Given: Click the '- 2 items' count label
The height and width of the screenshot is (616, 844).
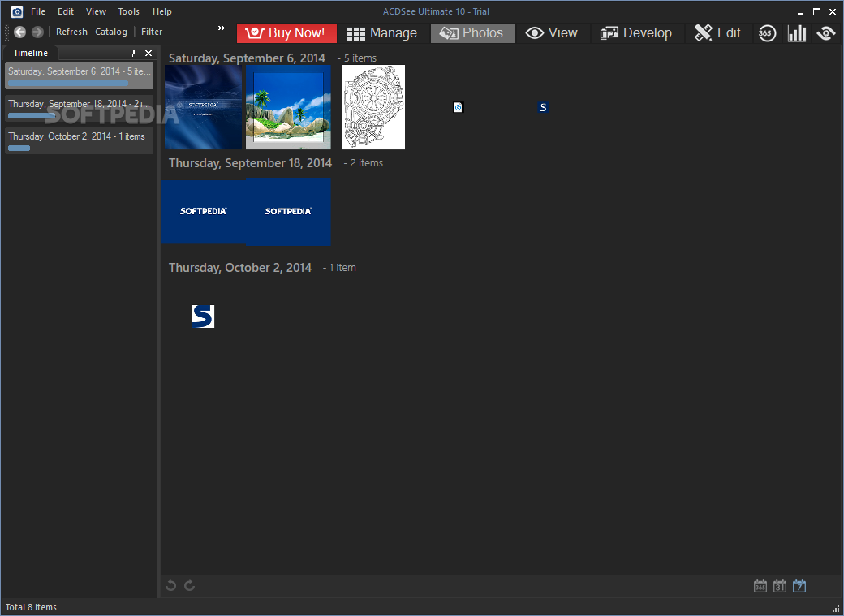Looking at the screenshot, I should 364,162.
